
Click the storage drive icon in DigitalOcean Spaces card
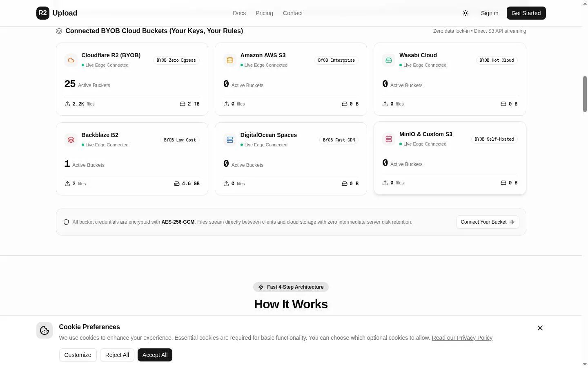345,184
